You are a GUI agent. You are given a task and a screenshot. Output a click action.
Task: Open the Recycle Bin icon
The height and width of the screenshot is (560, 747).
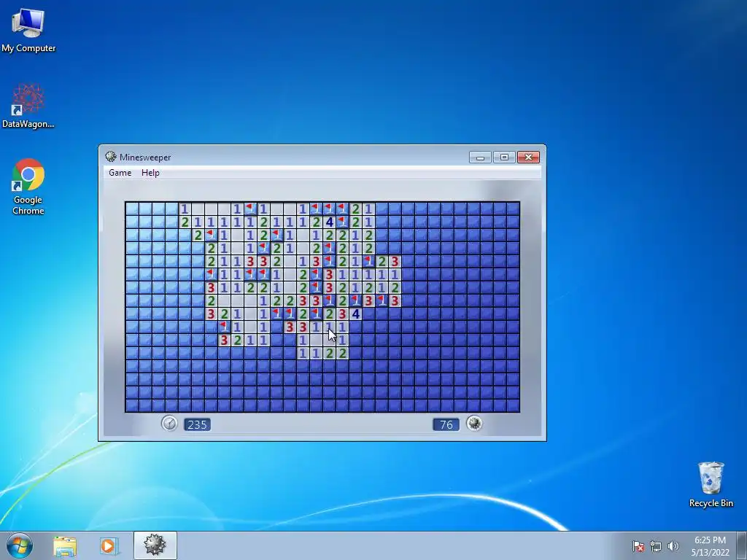tap(711, 485)
